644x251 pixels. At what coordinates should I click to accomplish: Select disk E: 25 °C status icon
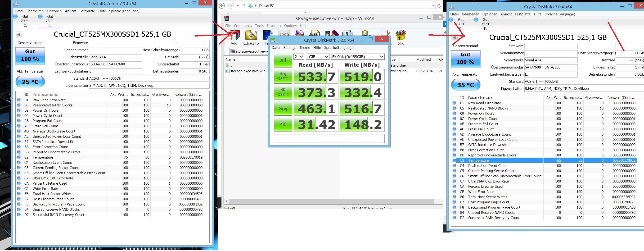coord(40,17)
